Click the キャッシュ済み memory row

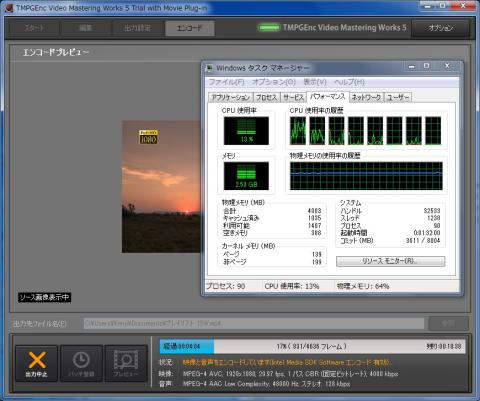272,218
